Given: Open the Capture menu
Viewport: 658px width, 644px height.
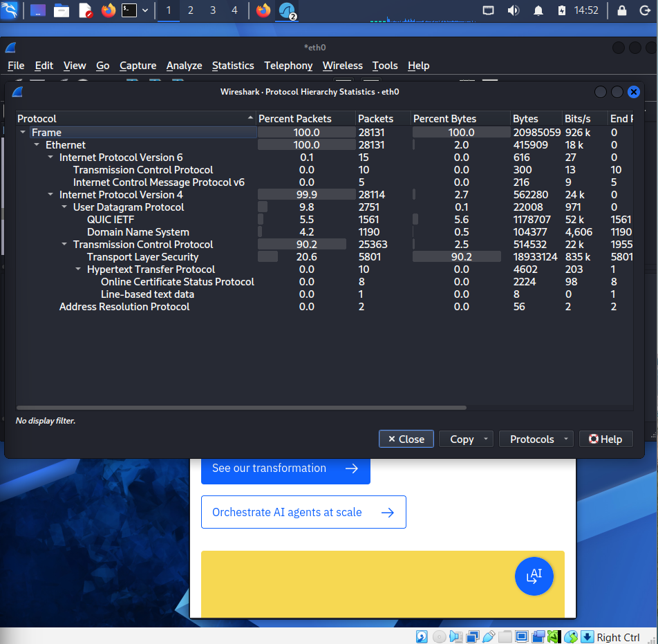Looking at the screenshot, I should pos(138,66).
